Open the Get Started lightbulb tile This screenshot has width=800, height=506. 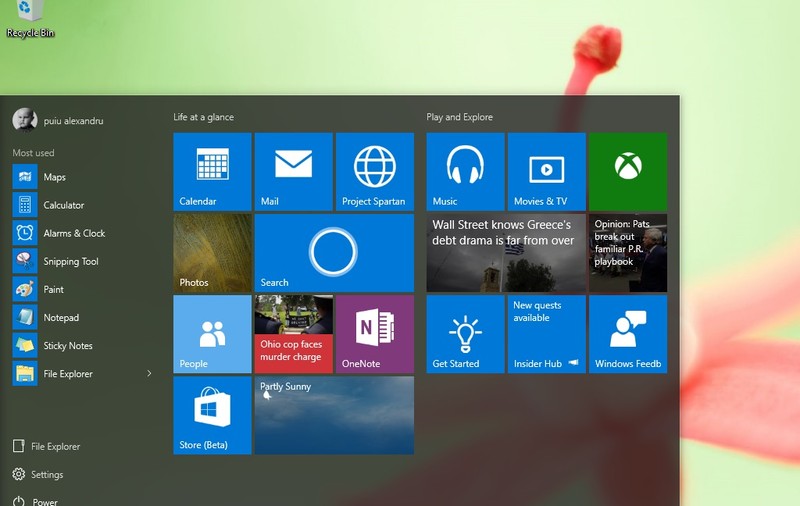[x=465, y=334]
